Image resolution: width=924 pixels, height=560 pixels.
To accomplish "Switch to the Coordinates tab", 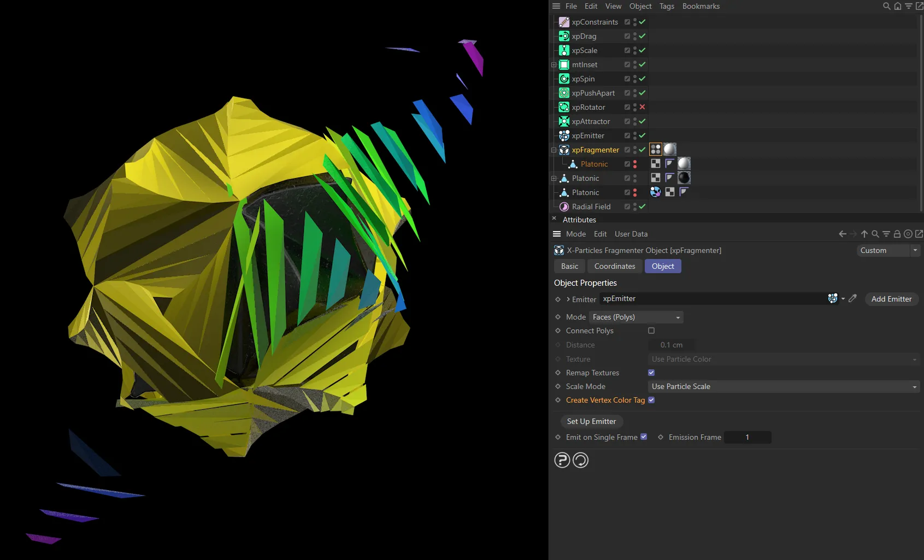I will (615, 266).
